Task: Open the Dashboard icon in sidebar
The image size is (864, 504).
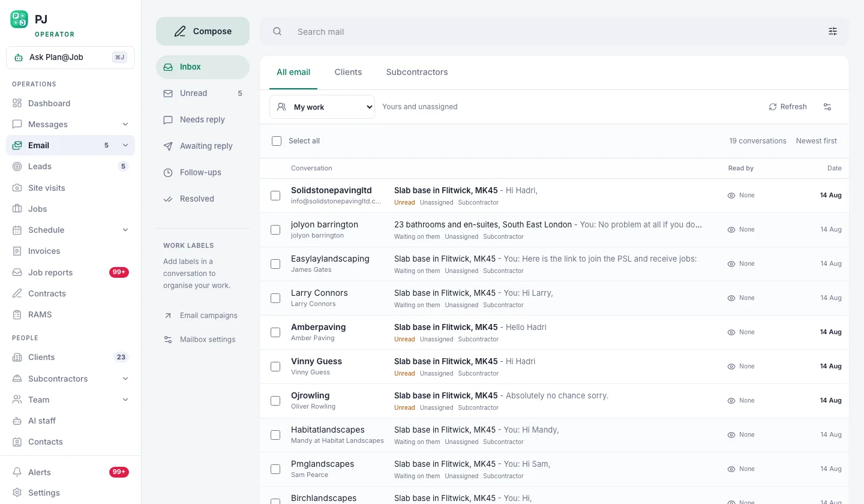Action: [x=17, y=103]
